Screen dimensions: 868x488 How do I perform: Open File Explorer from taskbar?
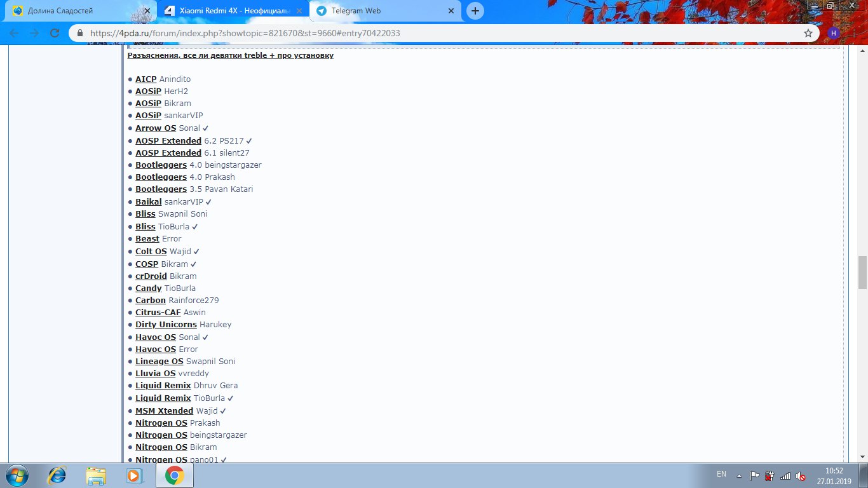97,475
